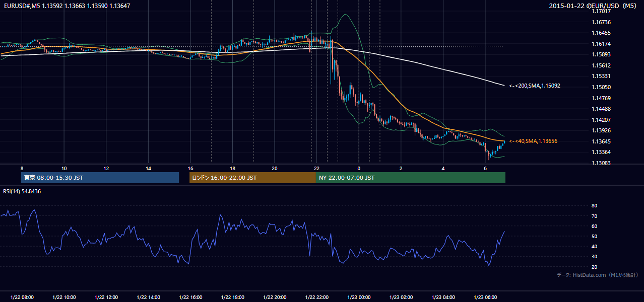Click RSI scale value 80
The width and height of the screenshot is (644, 302).
pyautogui.click(x=594, y=206)
